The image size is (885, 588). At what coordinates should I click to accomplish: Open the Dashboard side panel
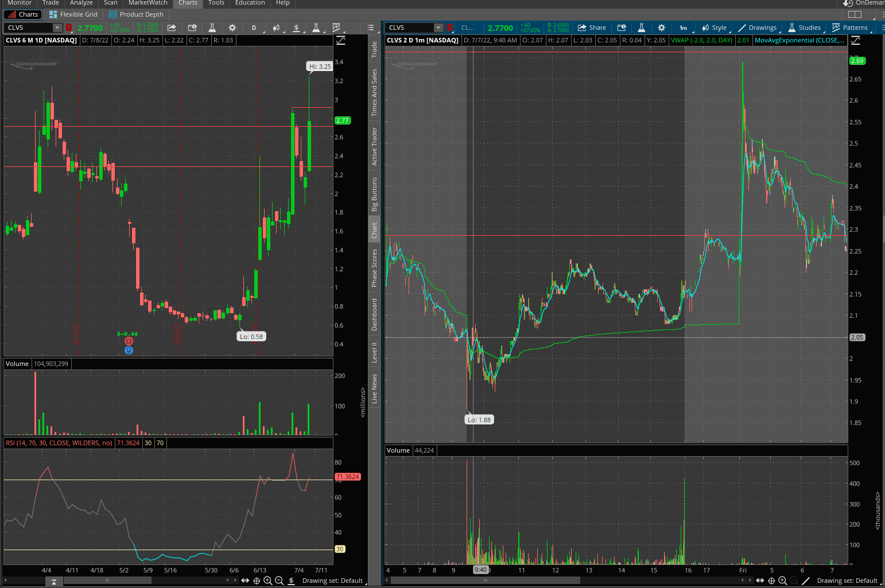[x=374, y=314]
